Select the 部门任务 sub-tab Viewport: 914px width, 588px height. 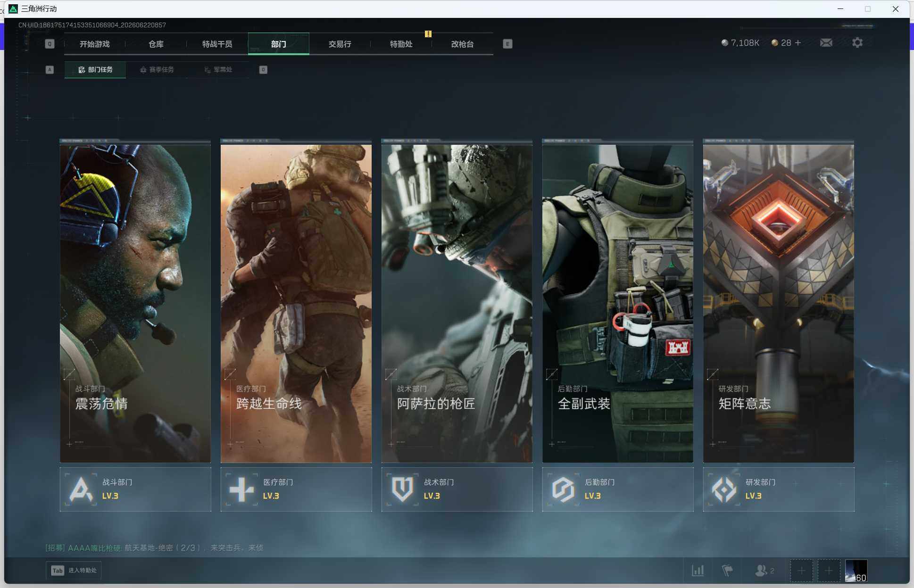95,70
